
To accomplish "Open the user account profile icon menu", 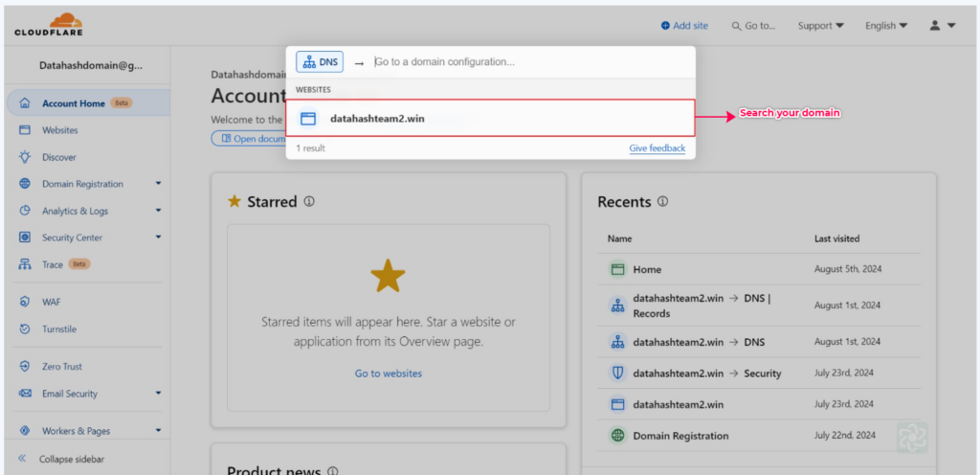I will click(x=943, y=26).
